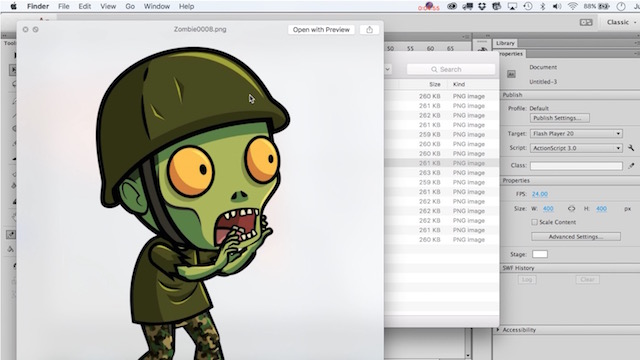
Task: Click the Creative Cloud menu bar icon
Action: pos(452,6)
